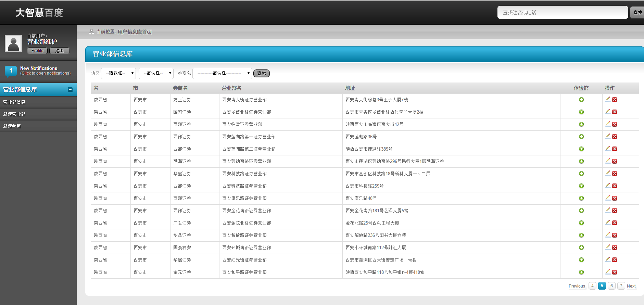The width and height of the screenshot is (644, 305).
Task: Add experience hall for 西安龙首北路证券营业部
Action: 581,112
